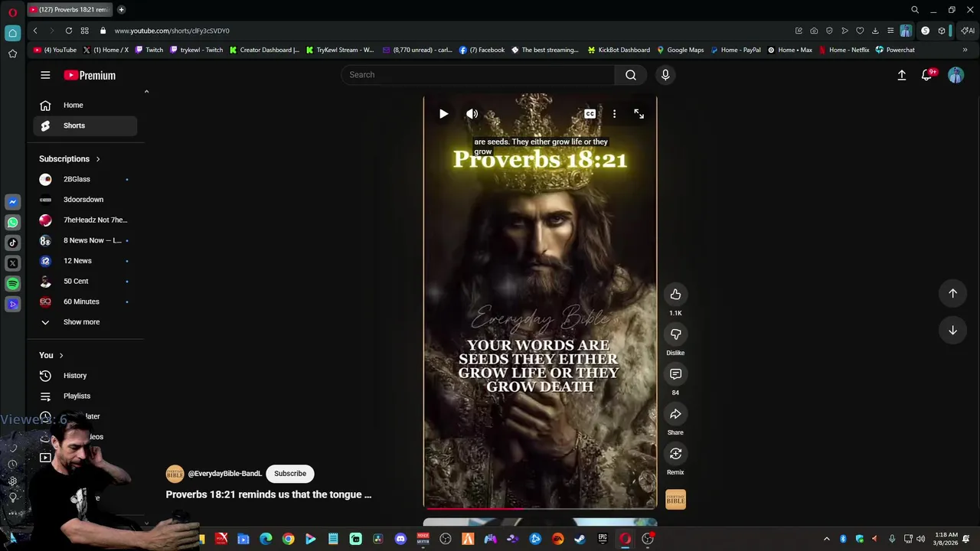
Task: Show more bookmarks chevron
Action: pos(965,50)
